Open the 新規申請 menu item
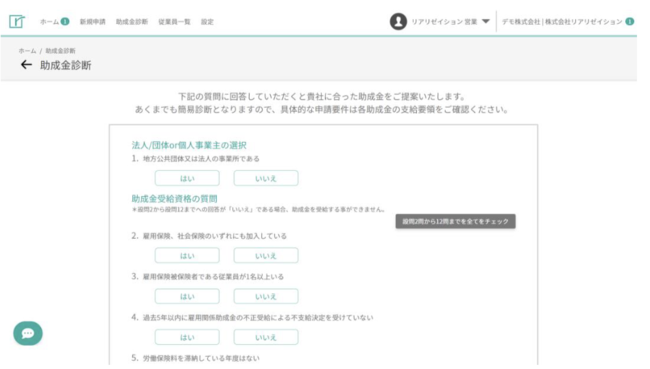 coord(92,22)
